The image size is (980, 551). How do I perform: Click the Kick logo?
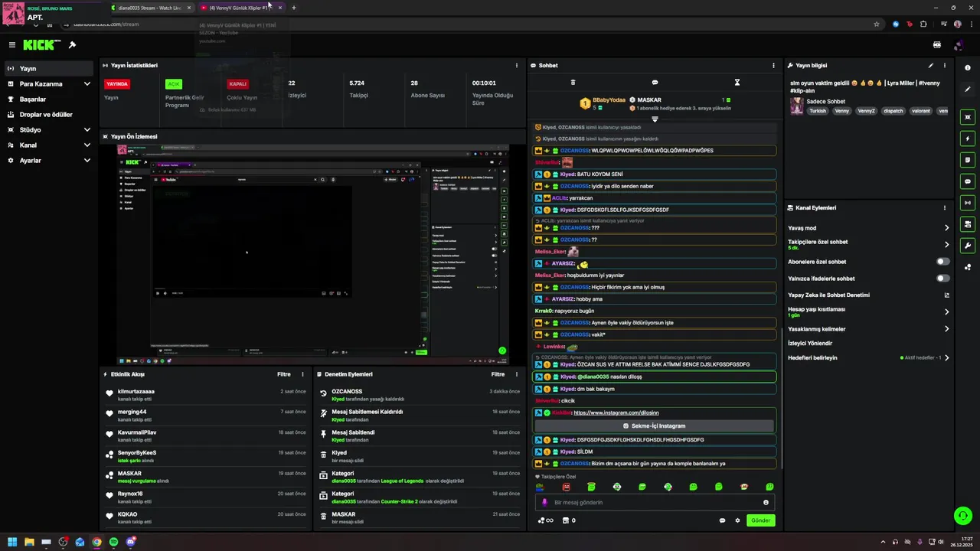coord(40,45)
